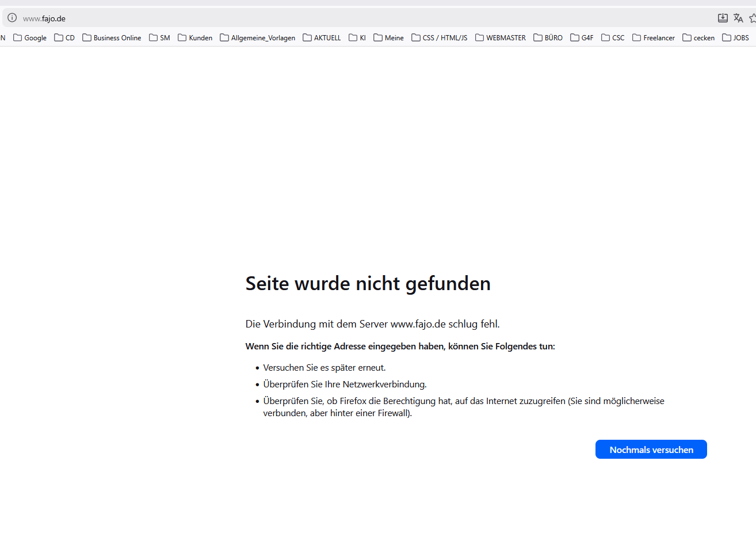The height and width of the screenshot is (533, 756).
Task: Open the SM bookmarks folder
Action: click(159, 38)
